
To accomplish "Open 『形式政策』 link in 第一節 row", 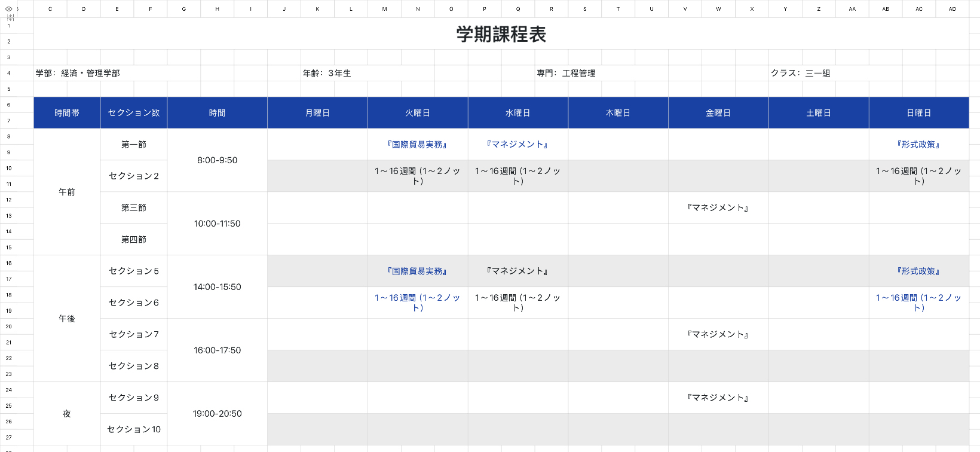I will coord(919,144).
